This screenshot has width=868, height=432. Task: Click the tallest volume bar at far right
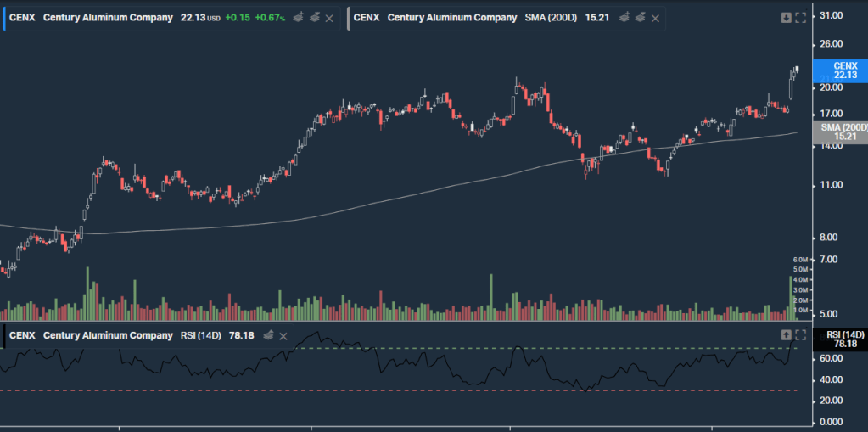click(791, 297)
